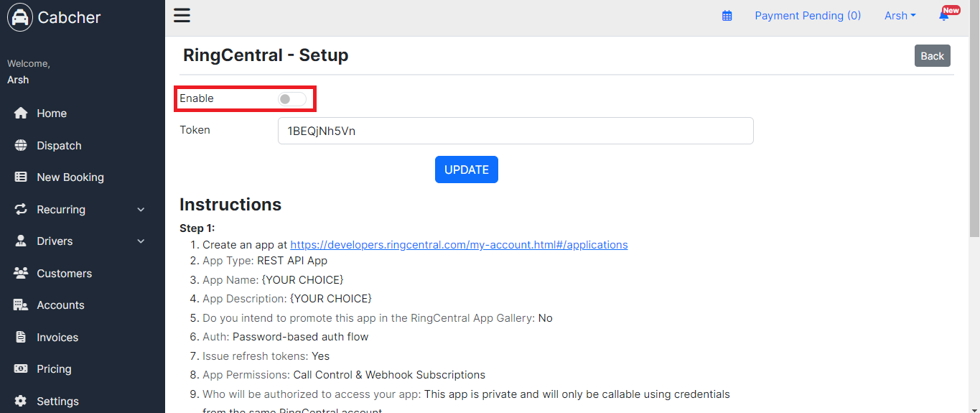Click the Settings gear icon
The image size is (980, 413).
(x=21, y=401)
